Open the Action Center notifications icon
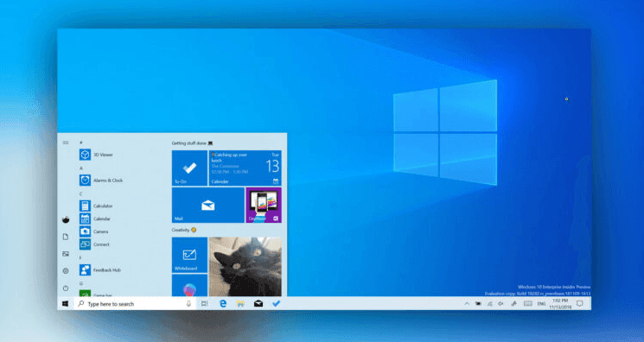This screenshot has height=342, width=644. (579, 304)
